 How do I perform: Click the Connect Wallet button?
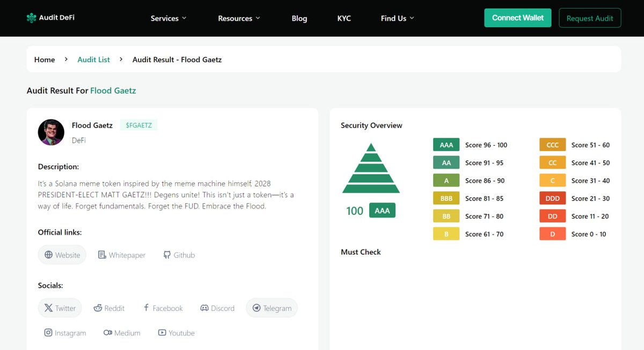pos(518,18)
